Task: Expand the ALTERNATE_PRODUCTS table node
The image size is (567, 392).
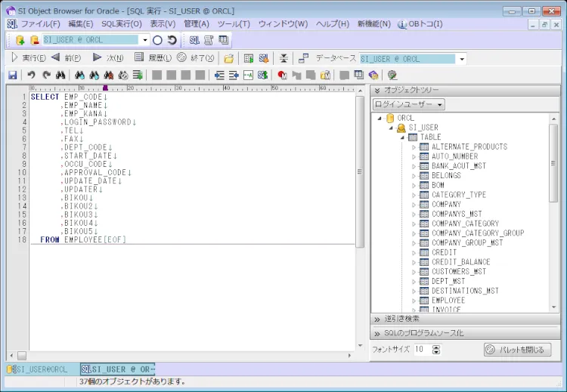Action: pos(414,147)
